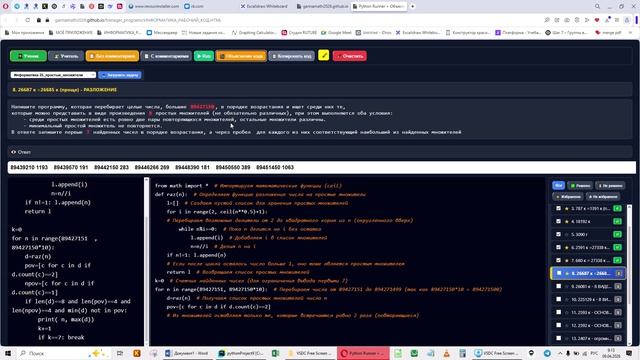Toggle the favorite star on task 10
This screenshot has width=640, height=360.
[x=567, y=300]
